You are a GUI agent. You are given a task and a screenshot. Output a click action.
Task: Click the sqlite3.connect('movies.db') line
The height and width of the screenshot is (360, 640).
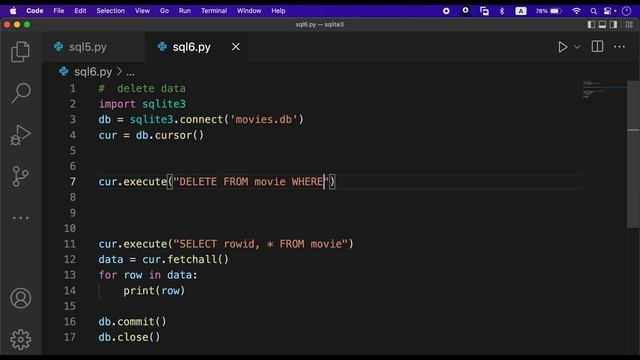pyautogui.click(x=201, y=120)
